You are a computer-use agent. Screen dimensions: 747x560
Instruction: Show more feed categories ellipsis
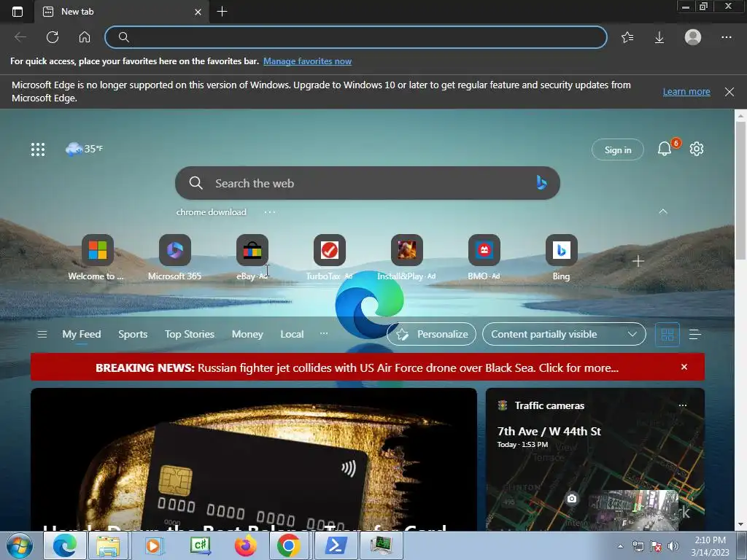click(x=324, y=333)
